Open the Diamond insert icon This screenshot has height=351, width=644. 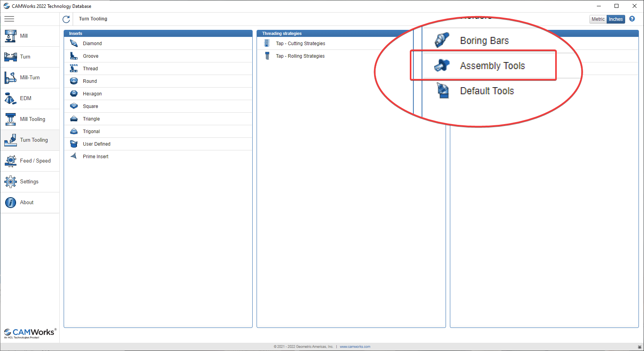[74, 43]
